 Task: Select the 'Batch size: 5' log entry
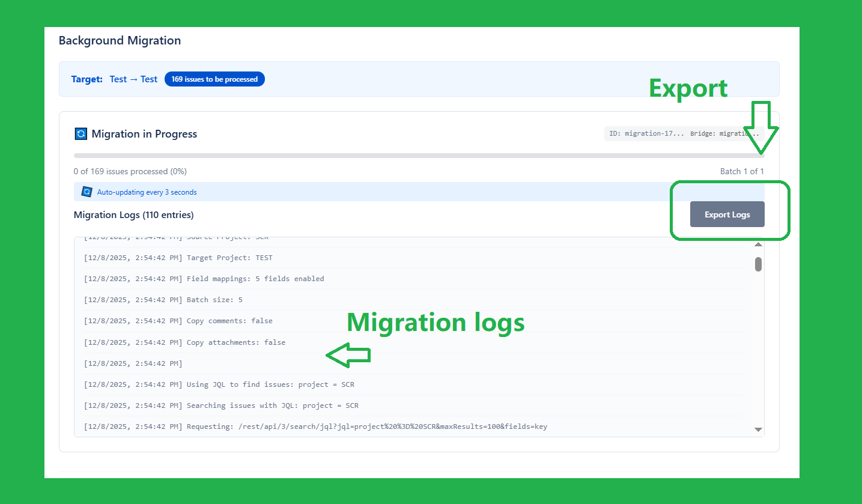point(413,300)
